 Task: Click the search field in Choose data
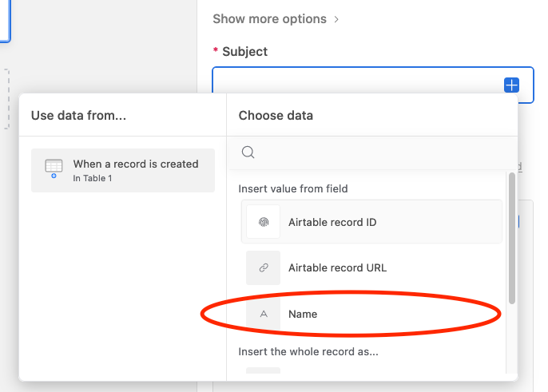click(372, 152)
